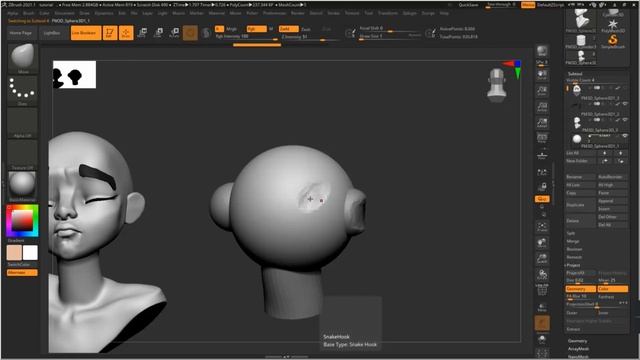Toggle Line Fill polyframe icon

point(542,290)
